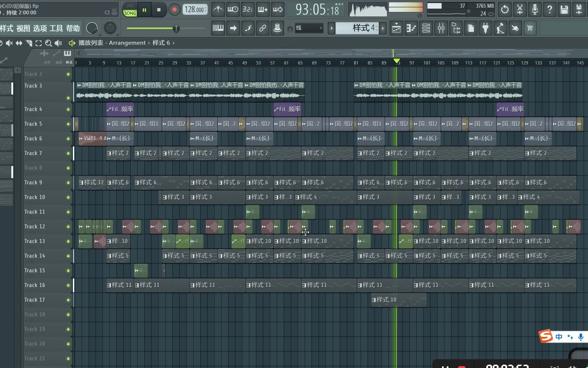The image size is (588, 368).
Task: Toggle loop recording
Action: [x=278, y=10]
